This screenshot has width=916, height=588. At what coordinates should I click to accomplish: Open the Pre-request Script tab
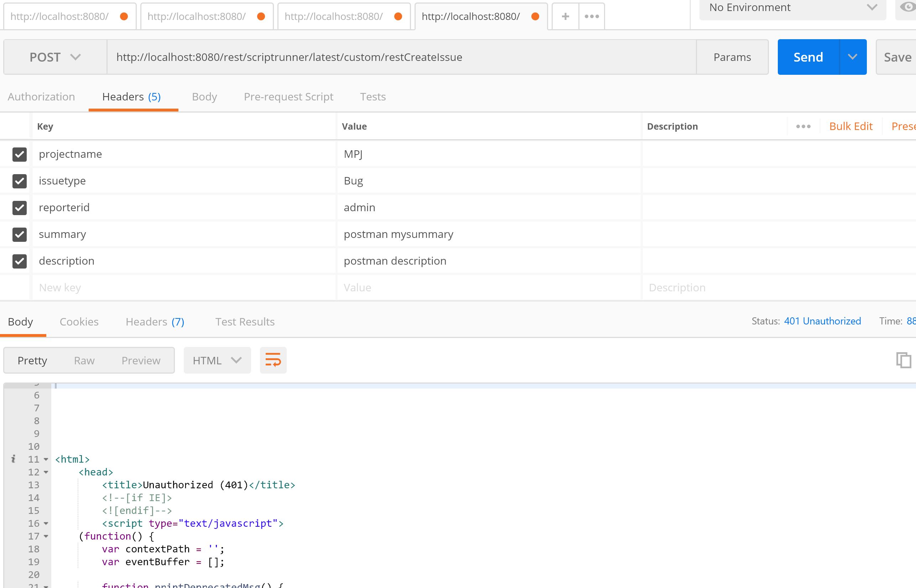pyautogui.click(x=288, y=97)
